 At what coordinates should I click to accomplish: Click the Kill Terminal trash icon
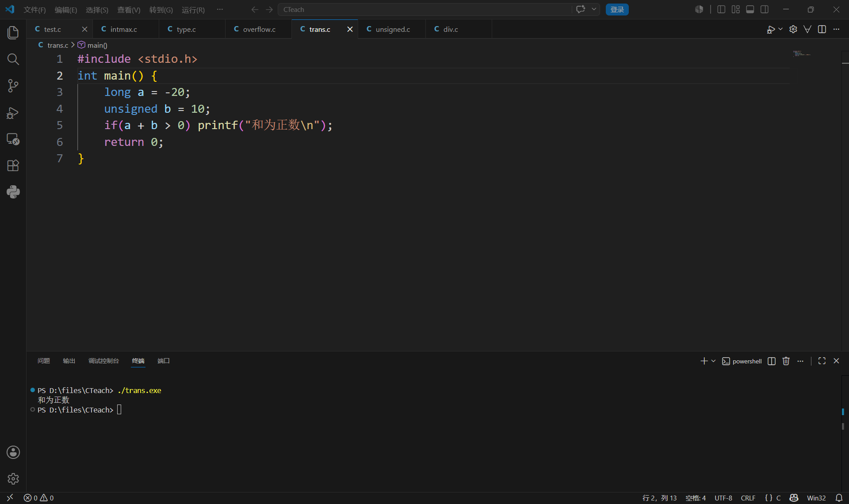(x=786, y=361)
